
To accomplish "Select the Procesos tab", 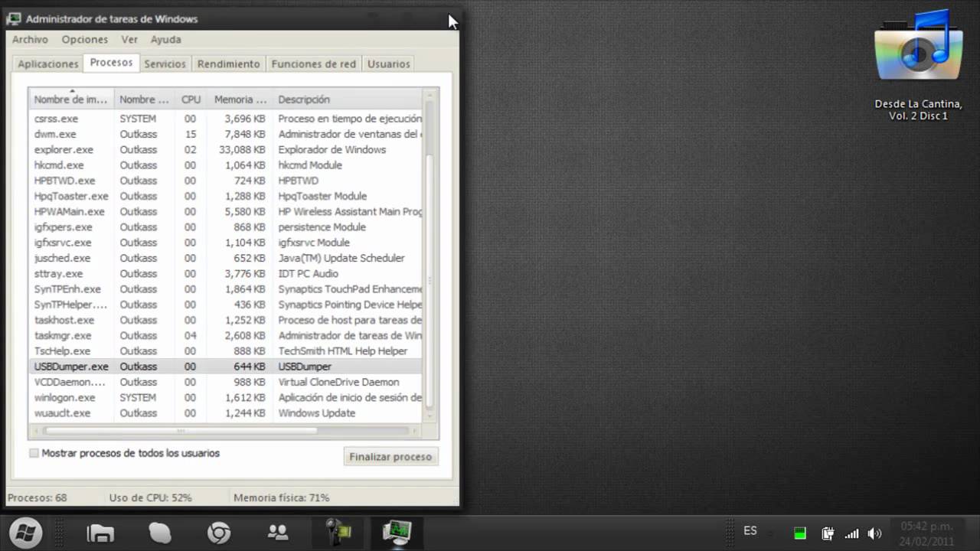I will (111, 62).
